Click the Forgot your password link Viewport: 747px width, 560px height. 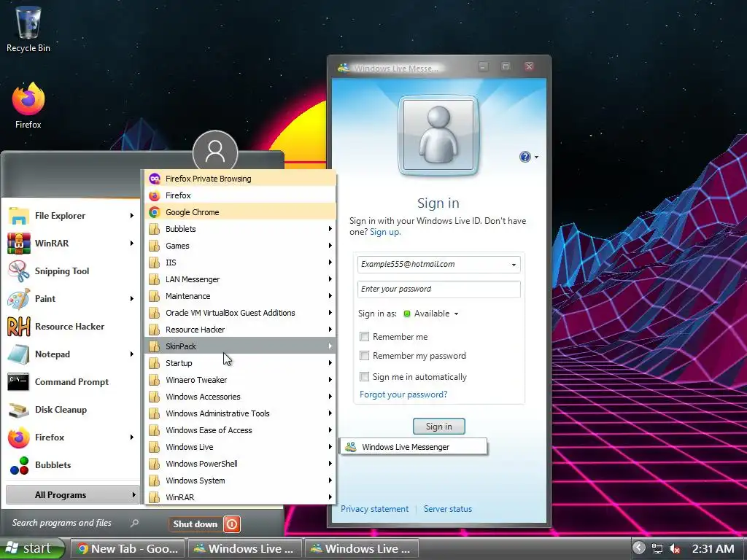click(x=403, y=394)
